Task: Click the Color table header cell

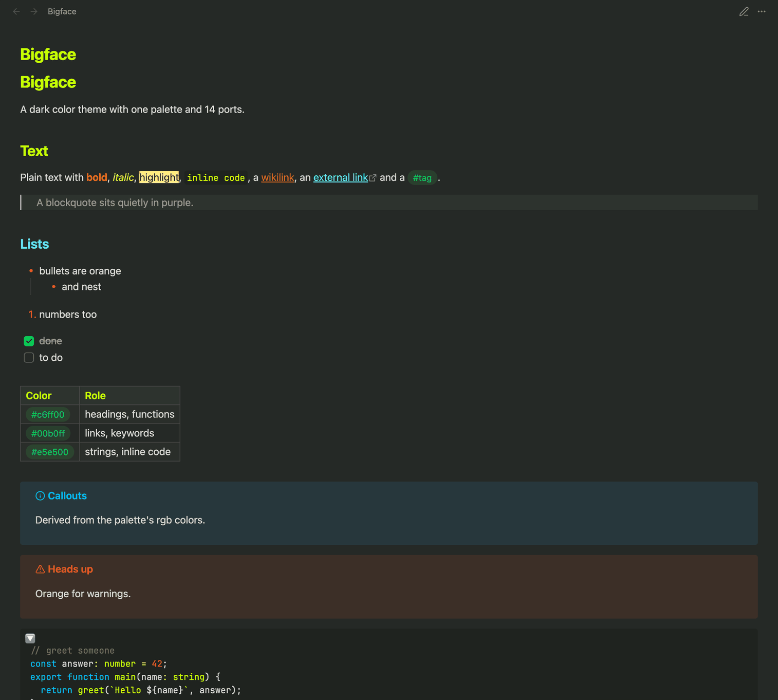Action: pos(50,396)
